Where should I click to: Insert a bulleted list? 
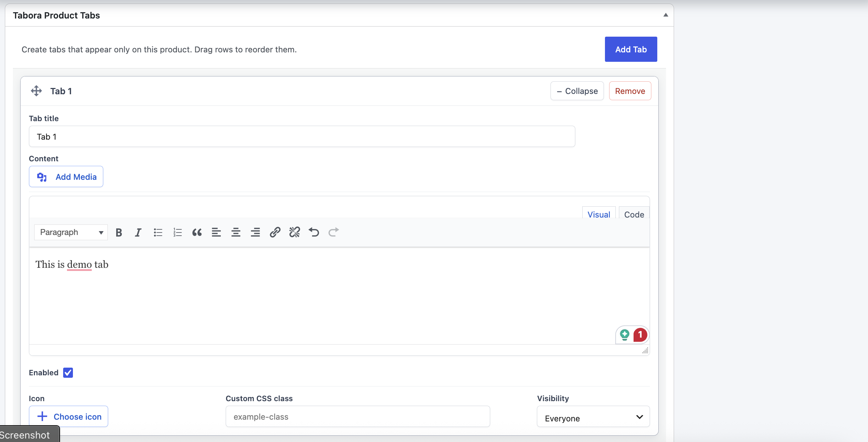click(158, 232)
